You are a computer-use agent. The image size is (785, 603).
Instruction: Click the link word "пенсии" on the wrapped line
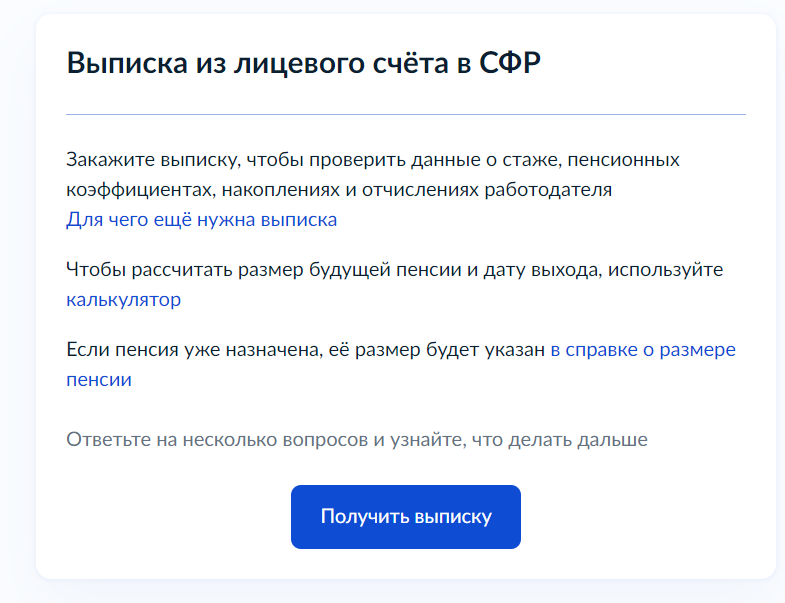[99, 379]
